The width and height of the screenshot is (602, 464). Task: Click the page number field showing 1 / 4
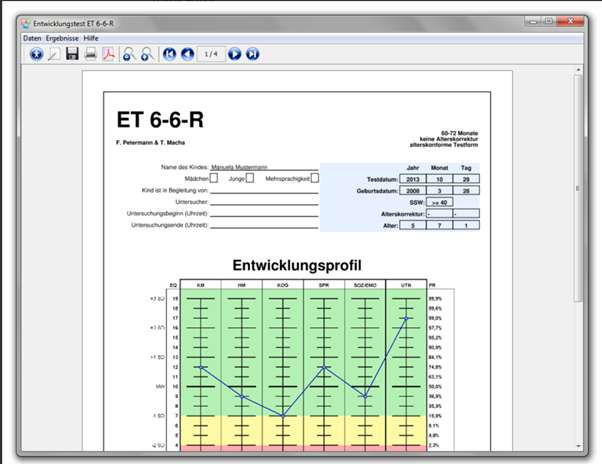[211, 54]
